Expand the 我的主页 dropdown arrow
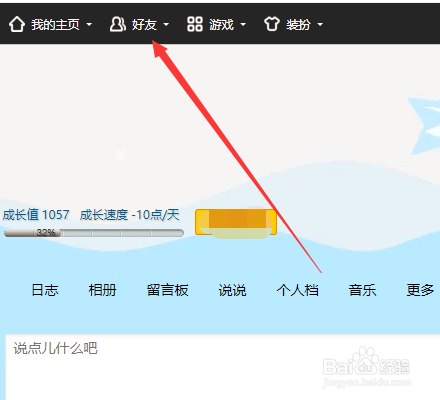 click(x=89, y=24)
